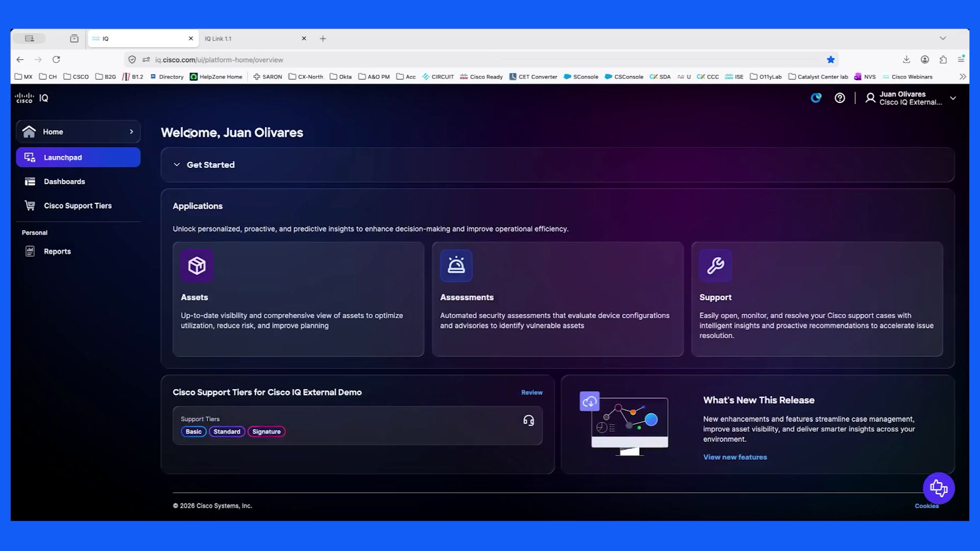
Task: Open browser application menu icon
Action: click(x=961, y=60)
